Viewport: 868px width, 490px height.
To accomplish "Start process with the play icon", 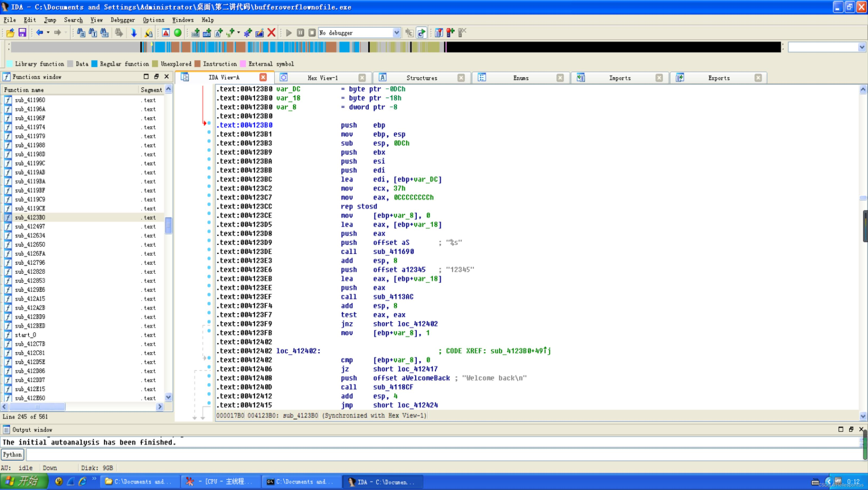I will pos(289,33).
